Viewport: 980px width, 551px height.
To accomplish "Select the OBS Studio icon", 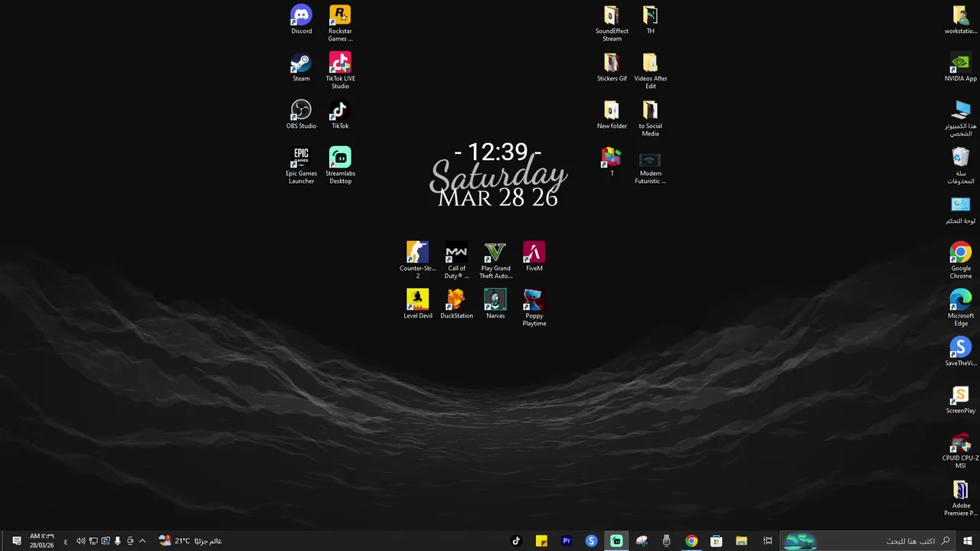I will coord(301,115).
